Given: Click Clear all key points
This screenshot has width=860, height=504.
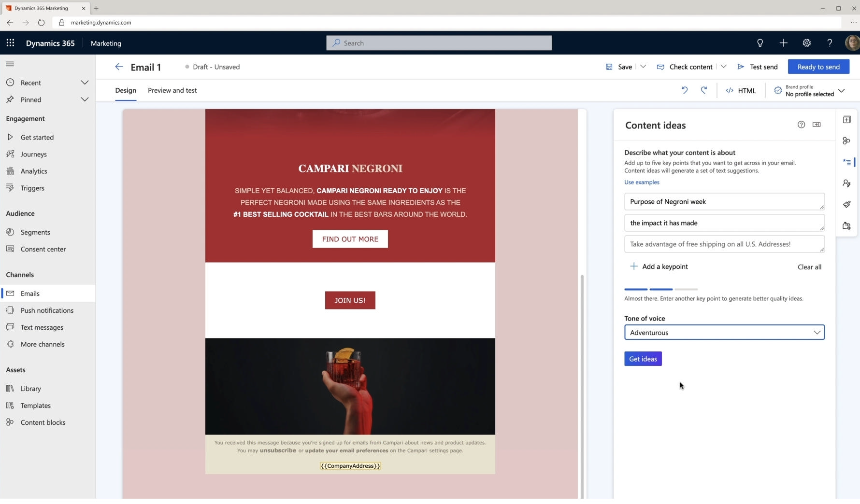Looking at the screenshot, I should [x=809, y=267].
